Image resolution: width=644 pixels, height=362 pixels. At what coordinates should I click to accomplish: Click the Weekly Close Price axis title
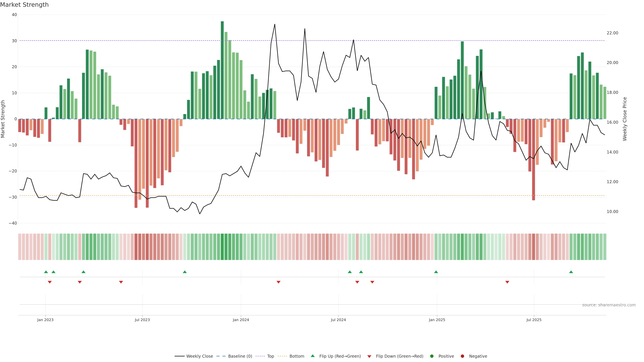[625, 119]
